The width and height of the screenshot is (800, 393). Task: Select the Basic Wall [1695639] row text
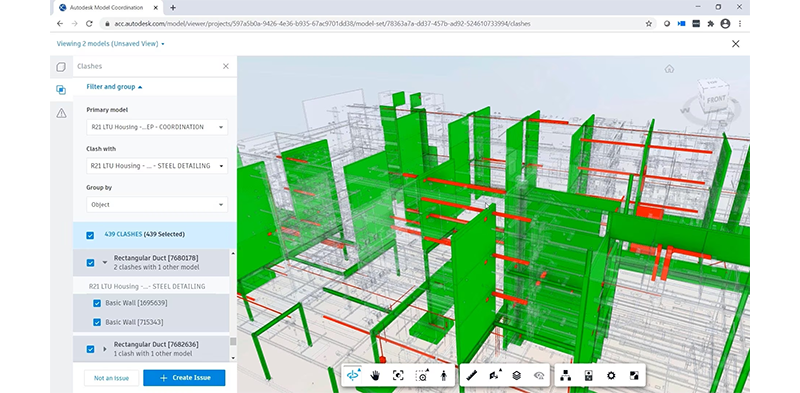(136, 303)
